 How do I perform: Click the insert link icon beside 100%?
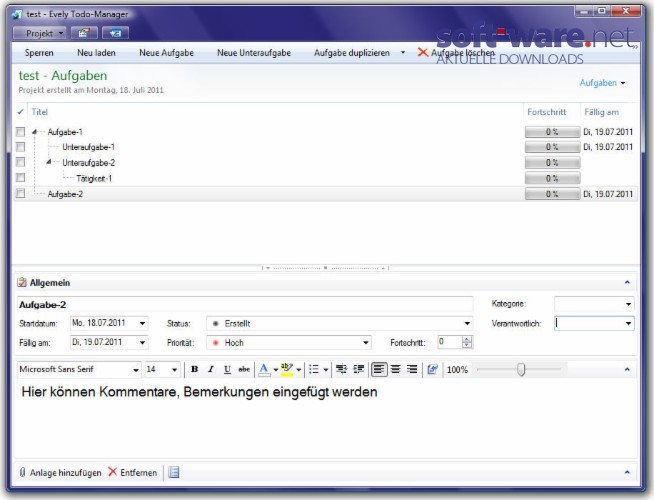pos(433,369)
